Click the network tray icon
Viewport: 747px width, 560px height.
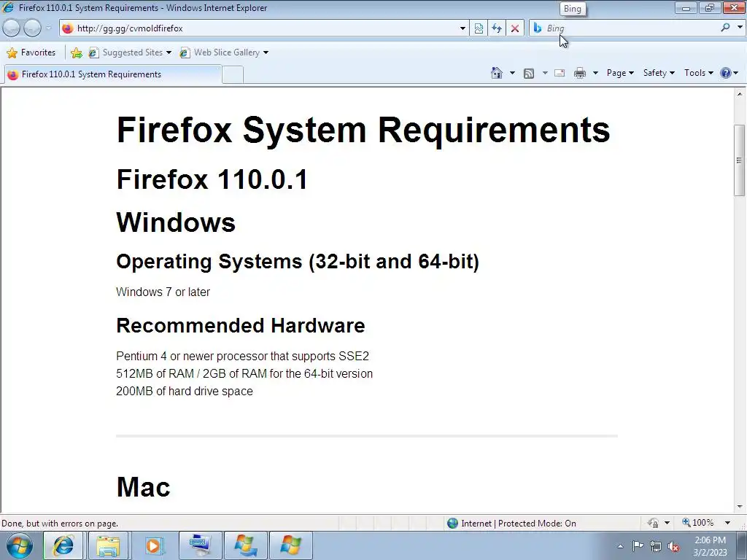pyautogui.click(x=656, y=546)
